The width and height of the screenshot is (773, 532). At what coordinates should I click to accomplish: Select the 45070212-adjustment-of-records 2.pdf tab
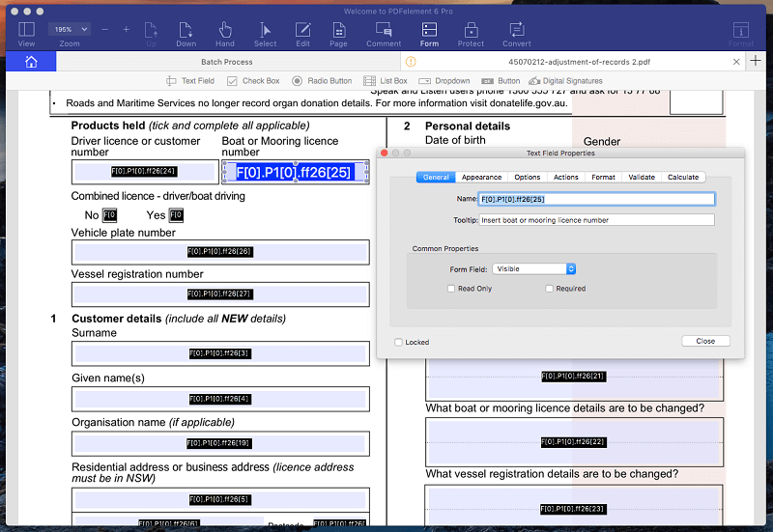(579, 62)
